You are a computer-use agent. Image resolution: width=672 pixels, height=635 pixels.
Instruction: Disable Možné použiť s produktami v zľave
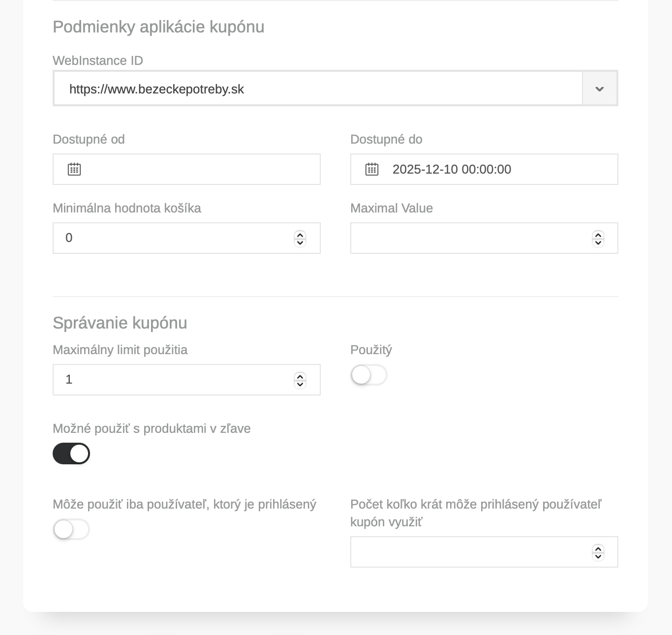[x=71, y=454]
